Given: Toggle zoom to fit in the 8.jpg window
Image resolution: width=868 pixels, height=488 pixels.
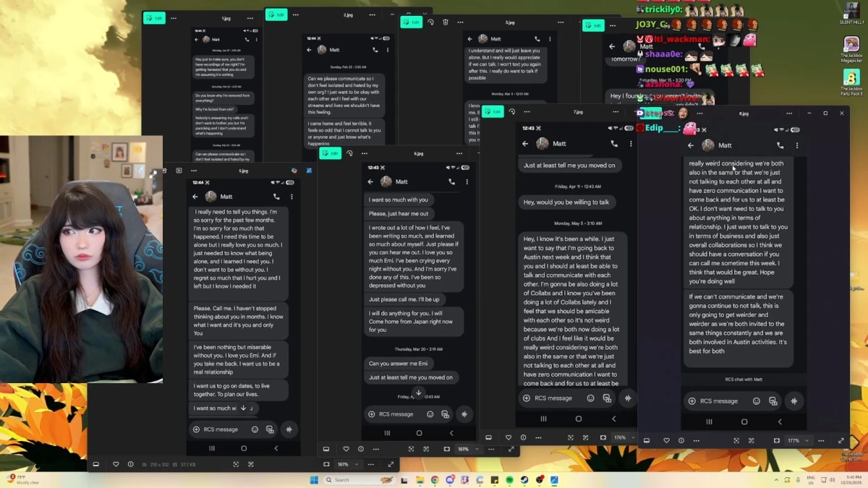Looking at the screenshot, I should click(736, 440).
